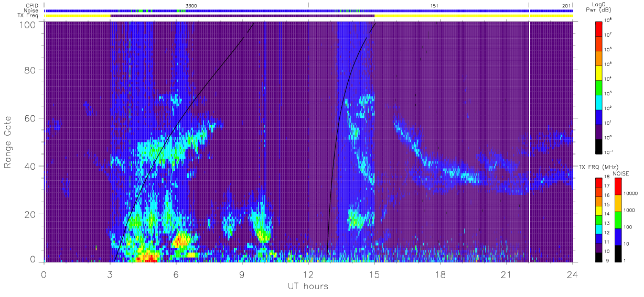Image resolution: width=644 pixels, height=297 pixels.
Task: Click the '18' tick on UT hours axis
Action: pos(441,274)
